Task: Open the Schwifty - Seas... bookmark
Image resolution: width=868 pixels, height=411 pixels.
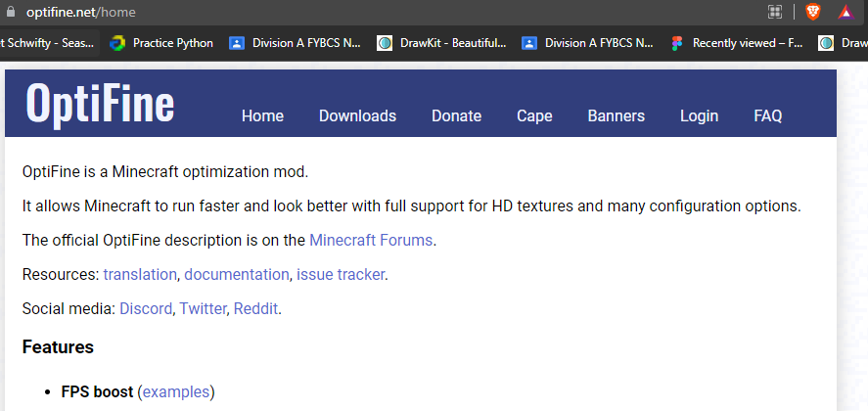Action: 50,43
